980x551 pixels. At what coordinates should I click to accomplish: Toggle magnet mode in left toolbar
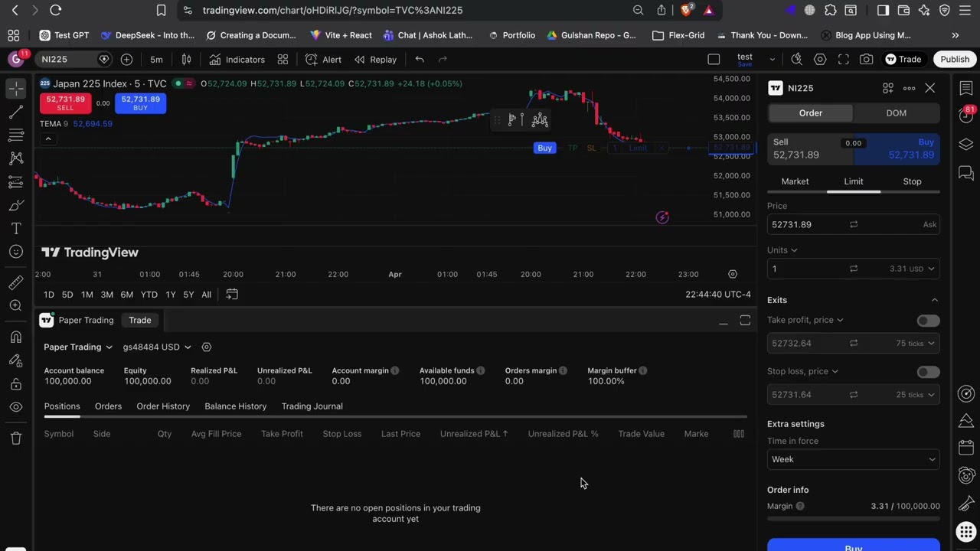[15, 337]
